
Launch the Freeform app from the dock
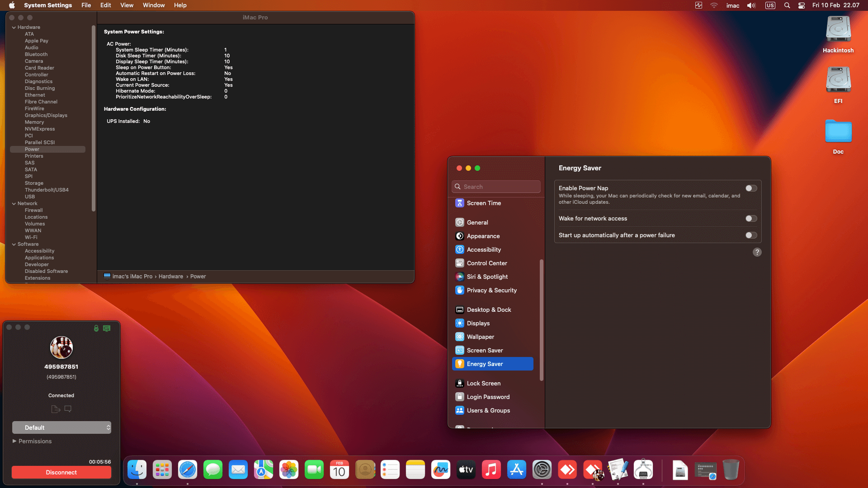point(440,470)
